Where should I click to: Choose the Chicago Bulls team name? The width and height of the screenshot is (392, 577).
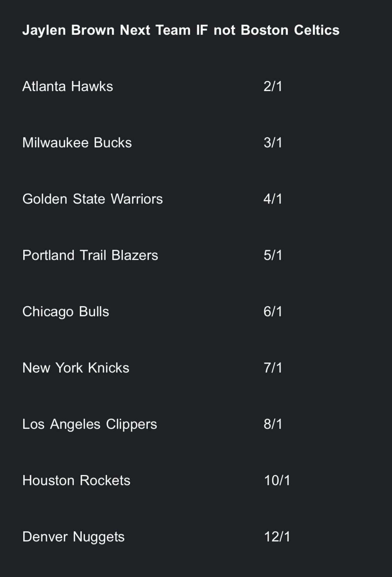tap(65, 312)
